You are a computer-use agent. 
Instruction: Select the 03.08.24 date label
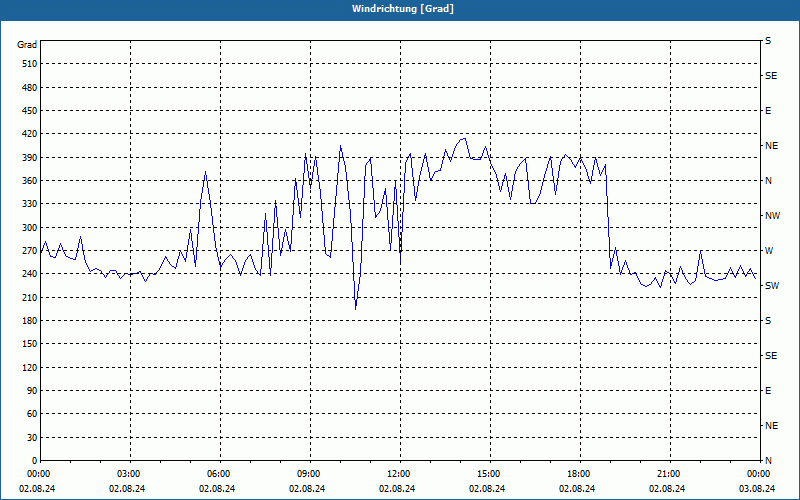click(757, 489)
